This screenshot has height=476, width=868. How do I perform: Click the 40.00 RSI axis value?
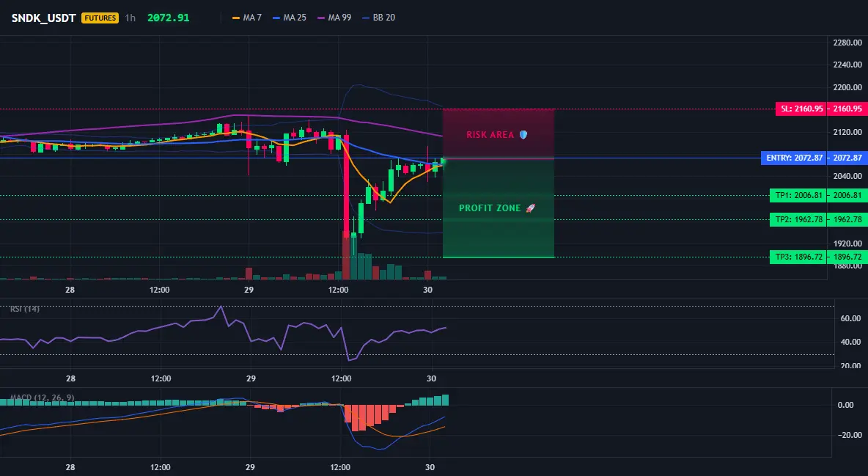851,342
